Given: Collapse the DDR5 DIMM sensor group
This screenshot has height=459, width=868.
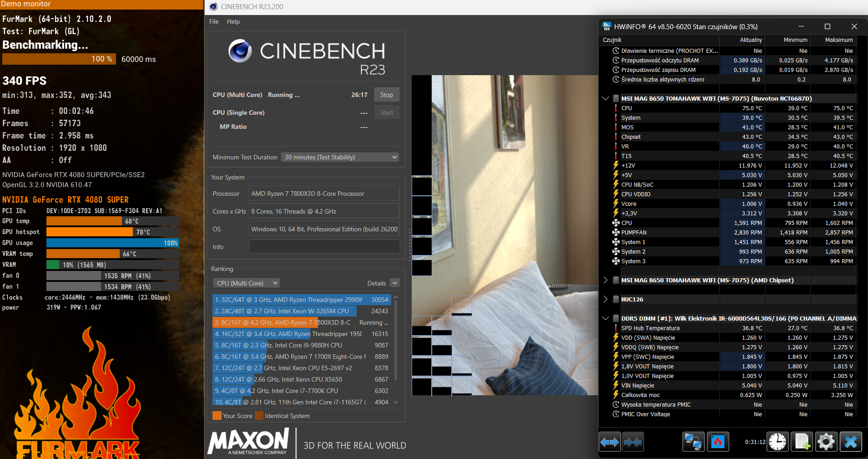Looking at the screenshot, I should [x=606, y=318].
